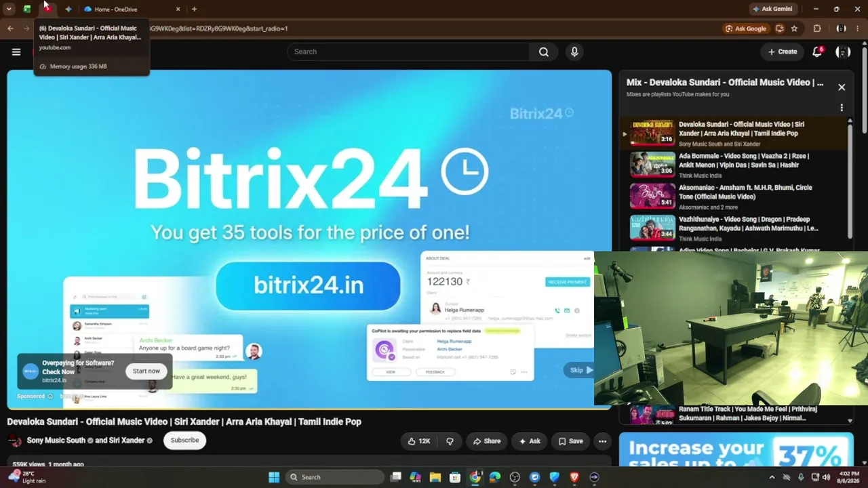Focus the YouTube Search input field

(x=408, y=52)
